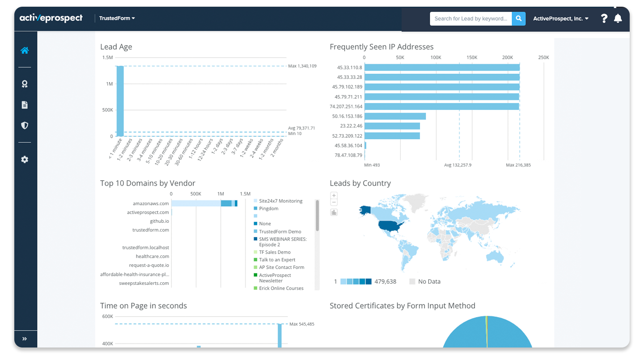Click the vendor legend scrollbar
Viewport: 644px width, 356px height.
[x=318, y=216]
